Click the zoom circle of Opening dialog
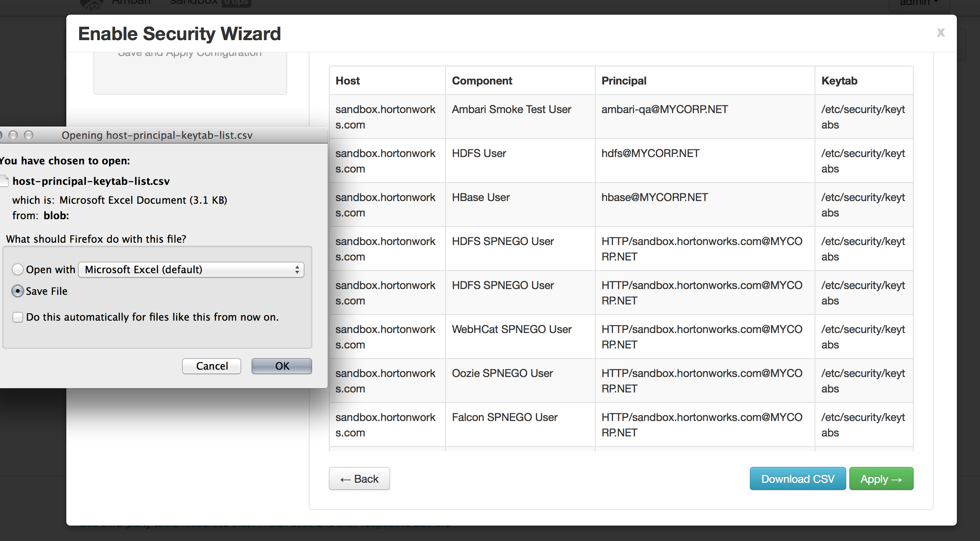The height and width of the screenshot is (541, 980). [29, 135]
